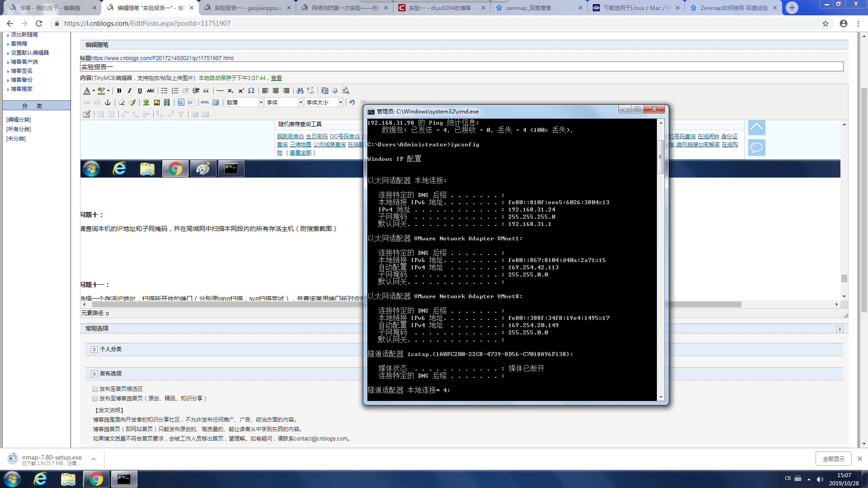This screenshot has height=488, width=868.
Task: Check 发布至首页候选区 option
Action: 95,389
